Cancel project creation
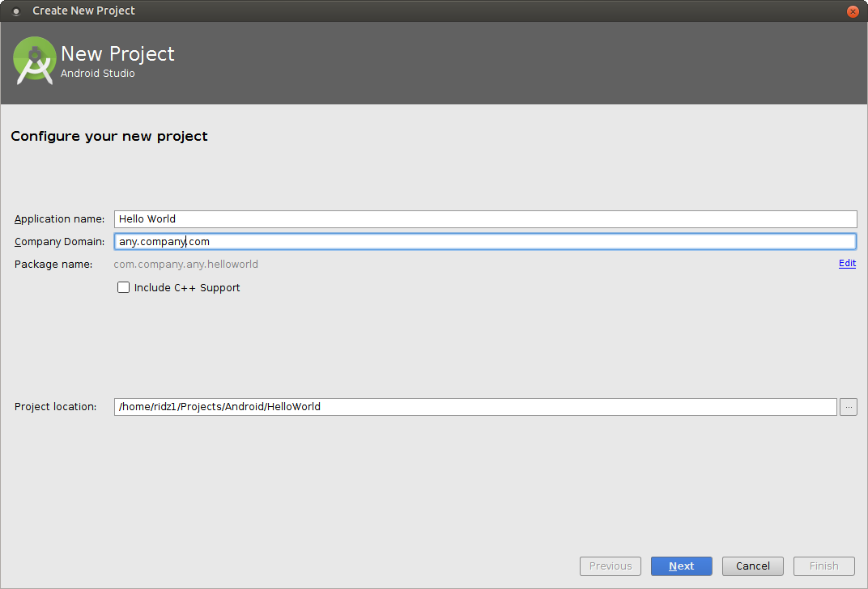868x589 pixels. [x=753, y=566]
